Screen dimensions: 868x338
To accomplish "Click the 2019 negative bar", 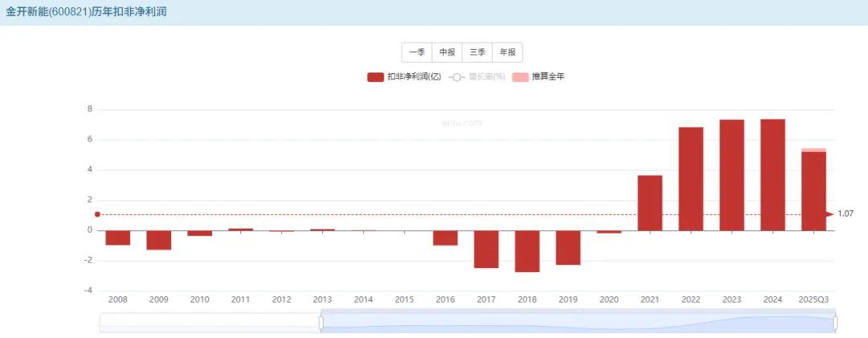I will point(568,248).
